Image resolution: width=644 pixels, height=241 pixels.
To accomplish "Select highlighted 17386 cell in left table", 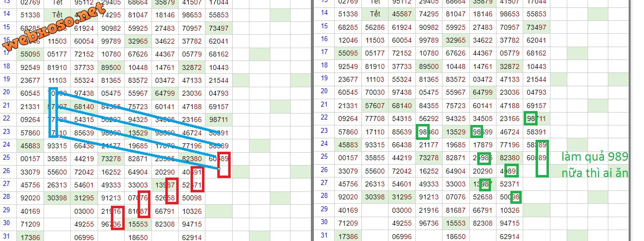I will (x=31, y=238).
